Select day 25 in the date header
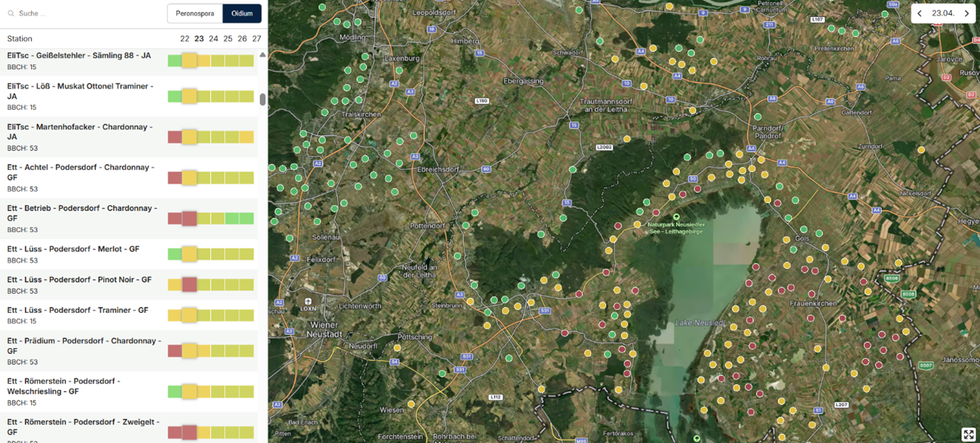Image resolution: width=980 pixels, height=443 pixels. click(x=228, y=39)
